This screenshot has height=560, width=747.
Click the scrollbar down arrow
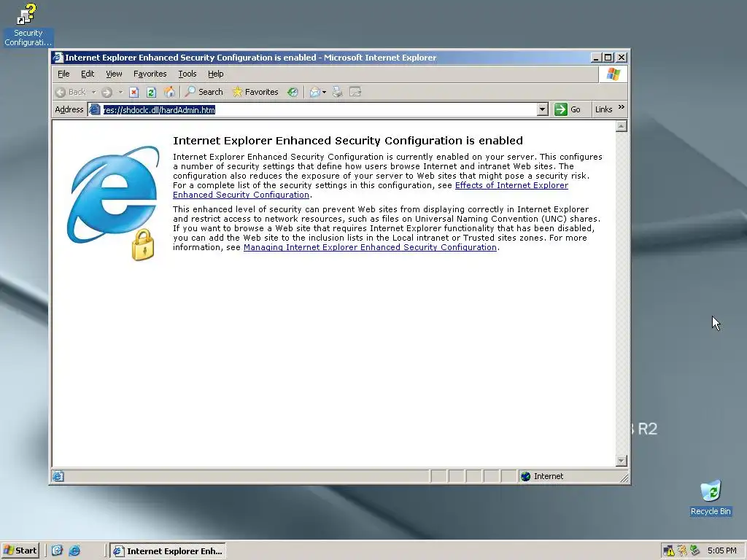click(x=622, y=461)
